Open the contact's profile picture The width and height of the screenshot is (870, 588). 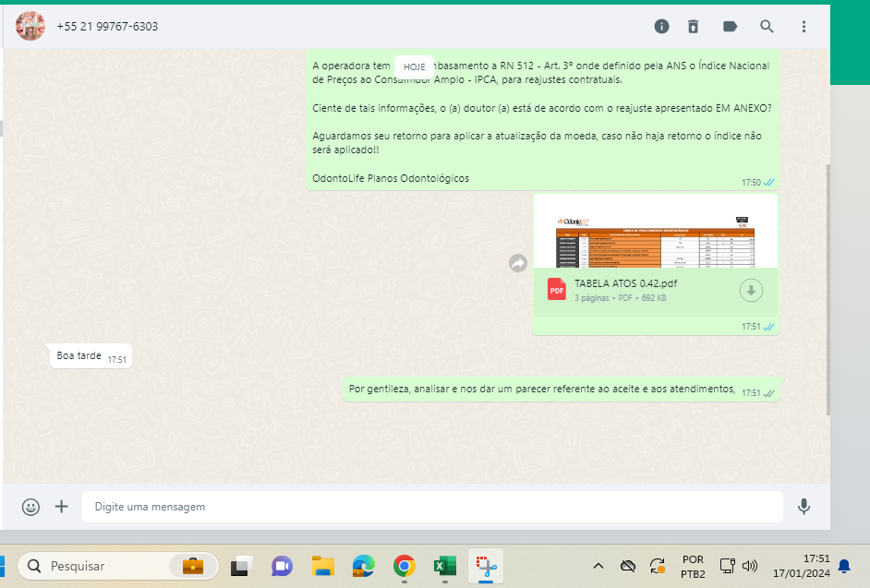[30, 26]
